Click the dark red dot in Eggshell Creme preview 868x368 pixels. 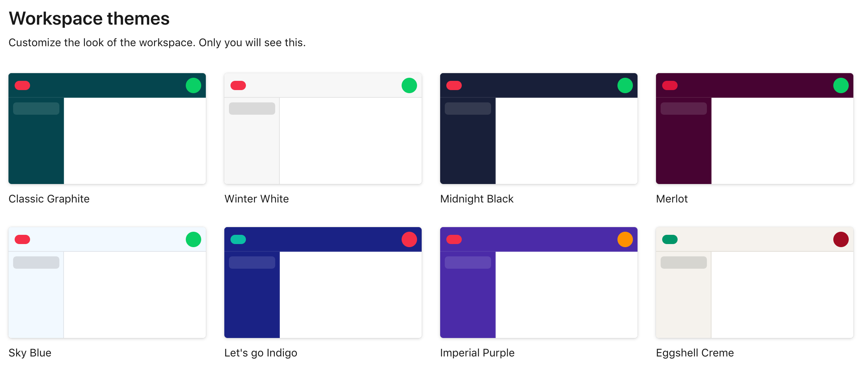(841, 239)
